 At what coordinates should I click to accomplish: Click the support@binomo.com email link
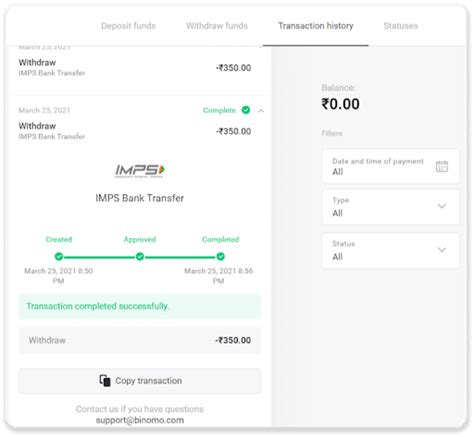click(140, 420)
